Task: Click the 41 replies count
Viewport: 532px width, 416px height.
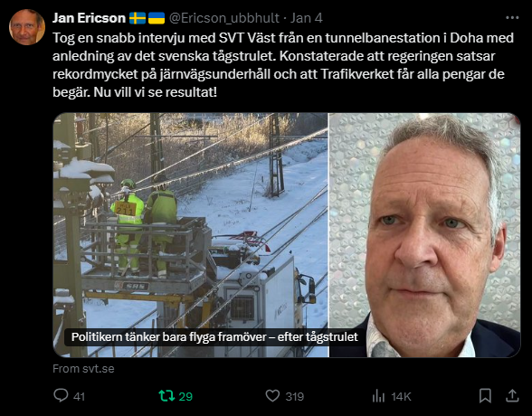Action: click(x=79, y=396)
